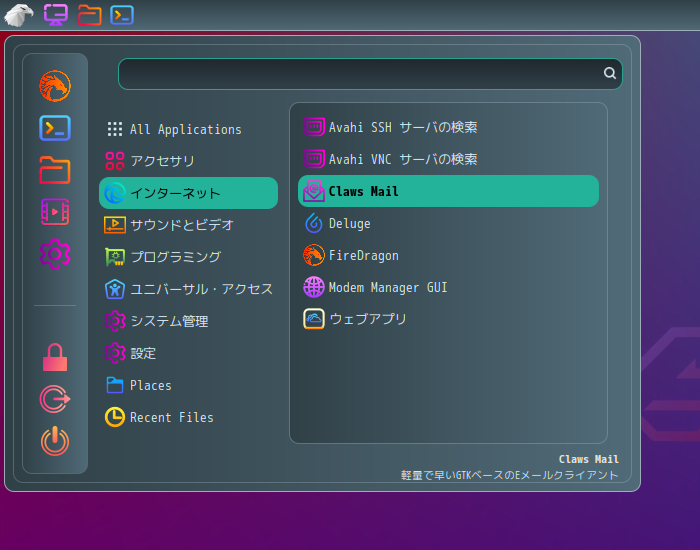Screen dimensions: 700x550
Task: Focus the application search field
Action: click(370, 74)
